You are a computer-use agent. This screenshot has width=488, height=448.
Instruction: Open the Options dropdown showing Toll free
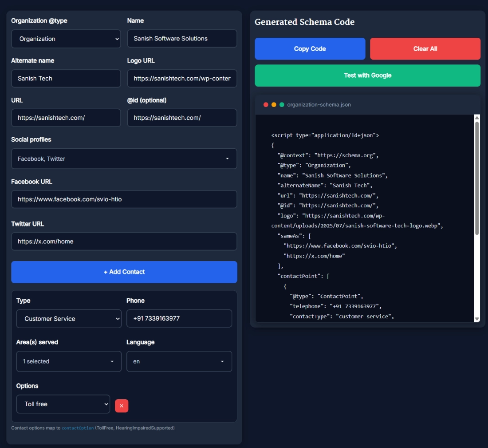(63, 404)
